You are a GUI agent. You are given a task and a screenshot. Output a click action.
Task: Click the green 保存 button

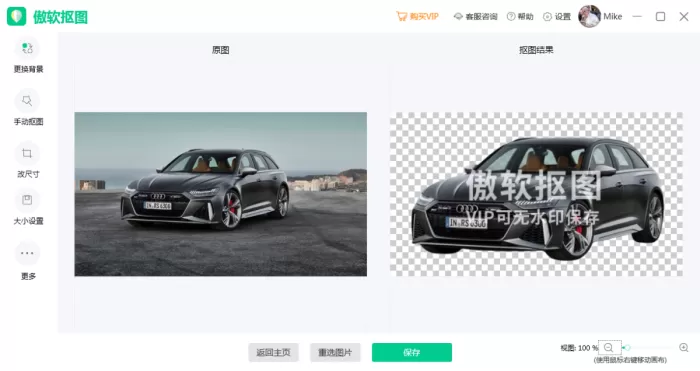(412, 352)
